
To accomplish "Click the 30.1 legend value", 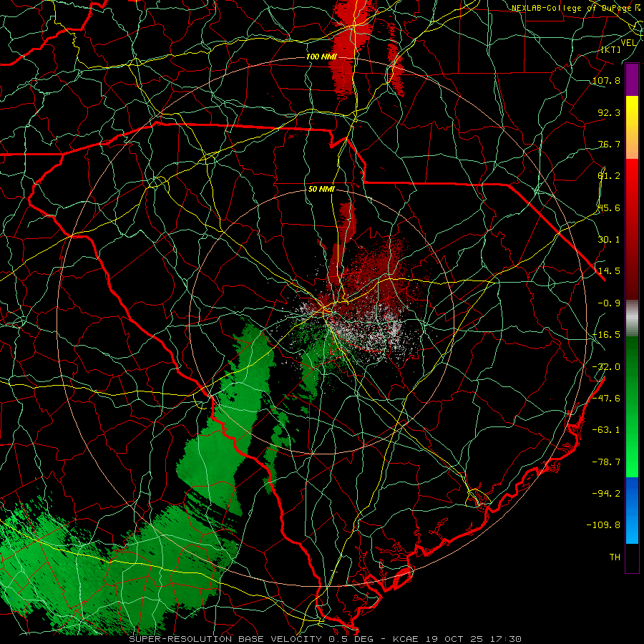I will [609, 240].
